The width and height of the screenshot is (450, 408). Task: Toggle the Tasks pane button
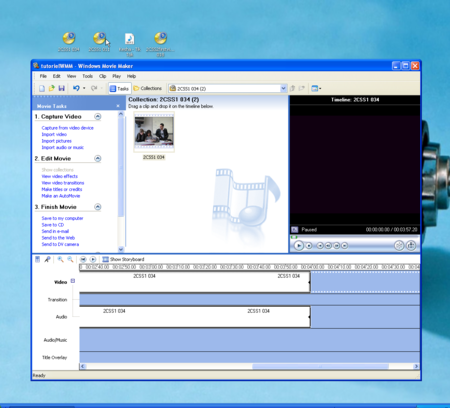[119, 88]
